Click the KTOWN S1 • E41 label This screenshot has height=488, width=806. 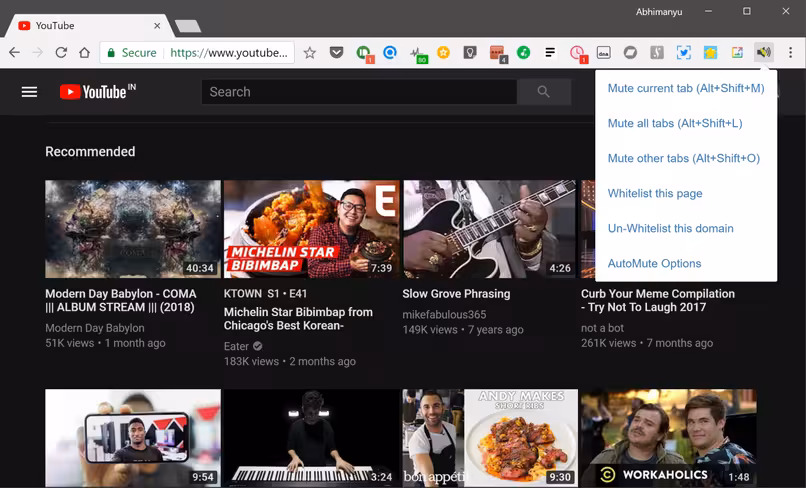[x=265, y=294]
